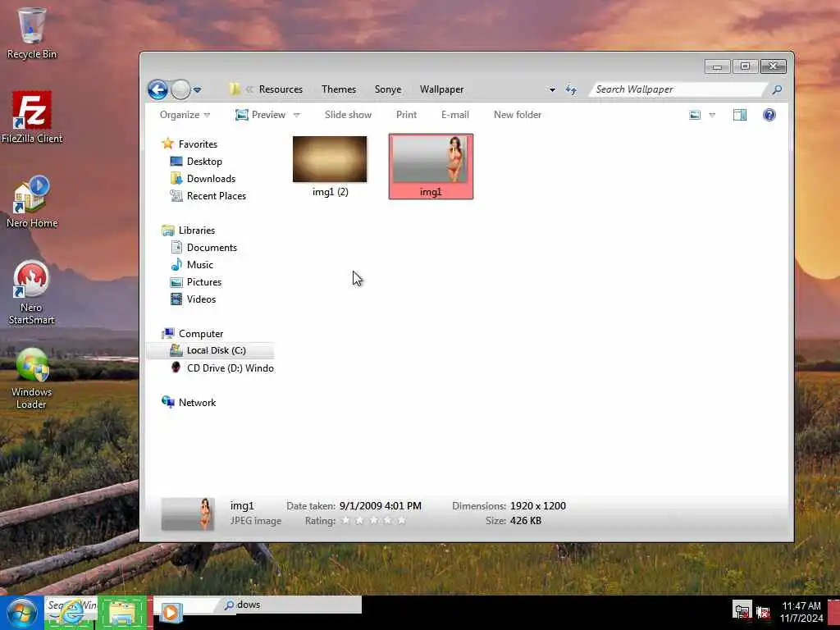Select Computer in the navigation pane
The width and height of the screenshot is (840, 630).
pyautogui.click(x=201, y=334)
